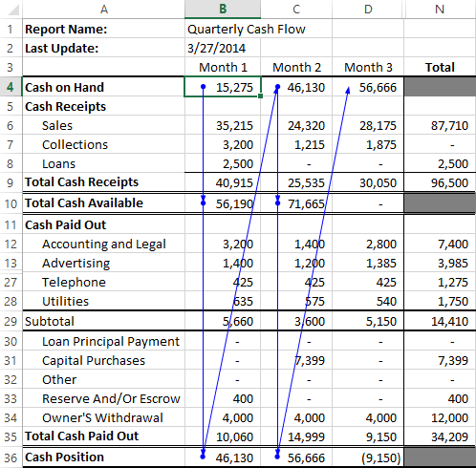Select Sales Month 2 value 24,320
The height and width of the screenshot is (468, 476).
296,125
